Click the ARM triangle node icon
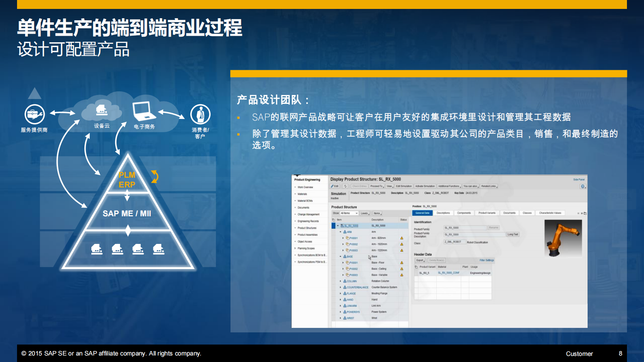Screen dimensions: 644x362 coord(345,232)
